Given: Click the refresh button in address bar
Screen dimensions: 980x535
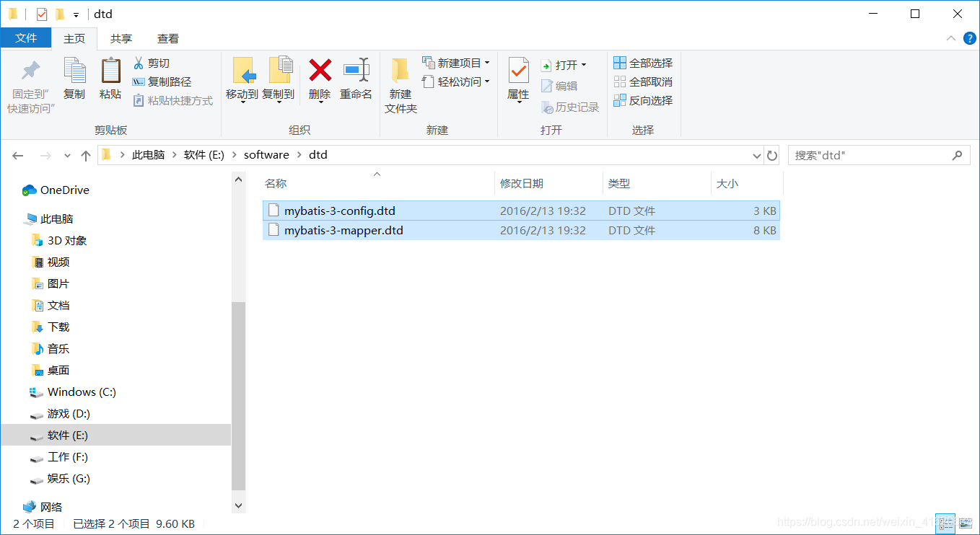Looking at the screenshot, I should [771, 154].
